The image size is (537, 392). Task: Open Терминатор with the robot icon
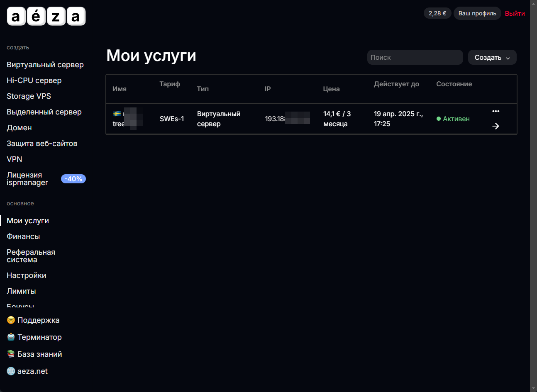point(34,337)
